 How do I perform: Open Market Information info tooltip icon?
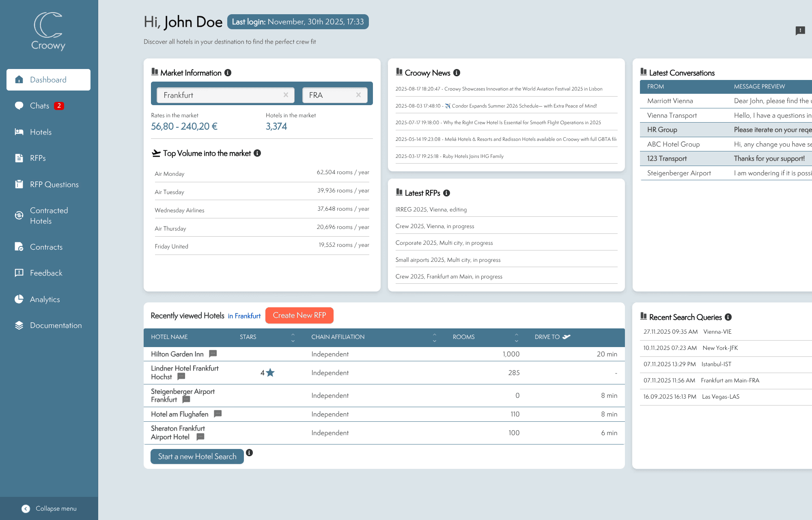point(228,73)
